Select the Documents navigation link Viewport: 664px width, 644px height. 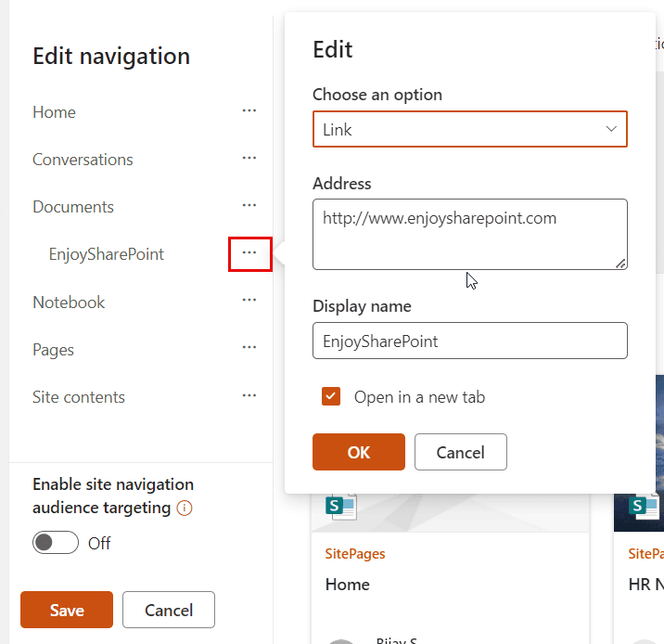pyautogui.click(x=73, y=207)
